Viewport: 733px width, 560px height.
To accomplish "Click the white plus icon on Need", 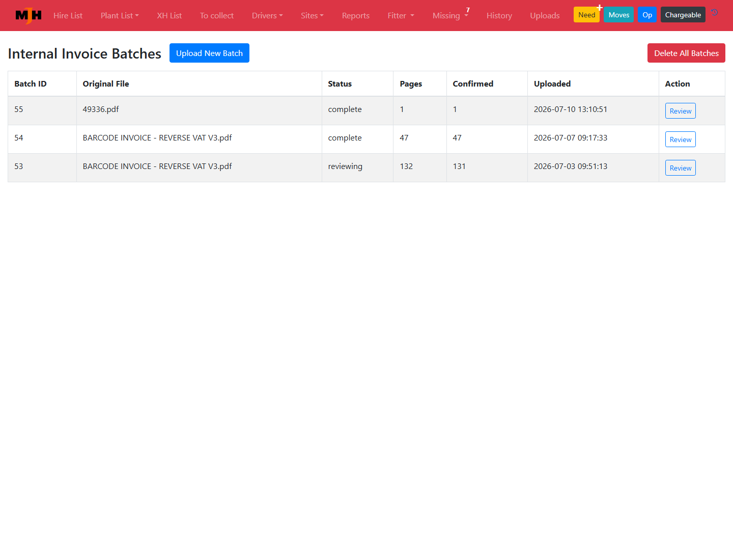I will pyautogui.click(x=600, y=8).
